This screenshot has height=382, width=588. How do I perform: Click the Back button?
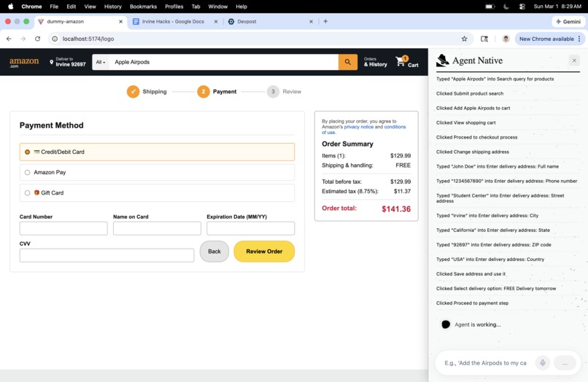click(x=214, y=252)
